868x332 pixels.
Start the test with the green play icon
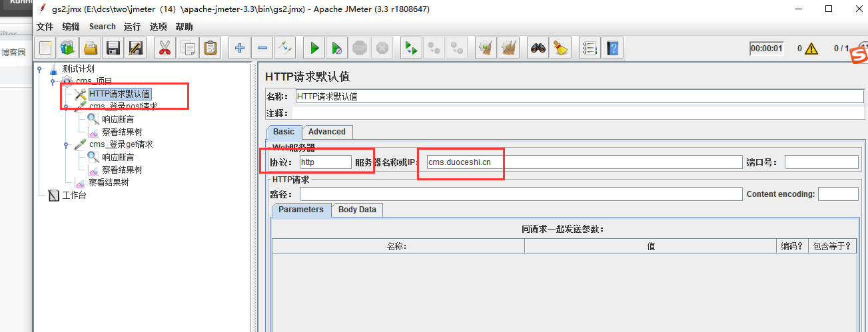314,48
